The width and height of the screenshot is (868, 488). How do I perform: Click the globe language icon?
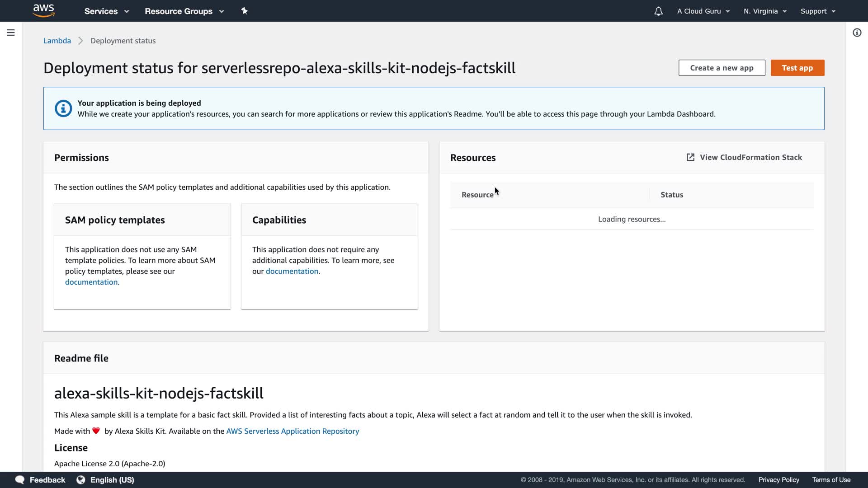pyautogui.click(x=81, y=480)
